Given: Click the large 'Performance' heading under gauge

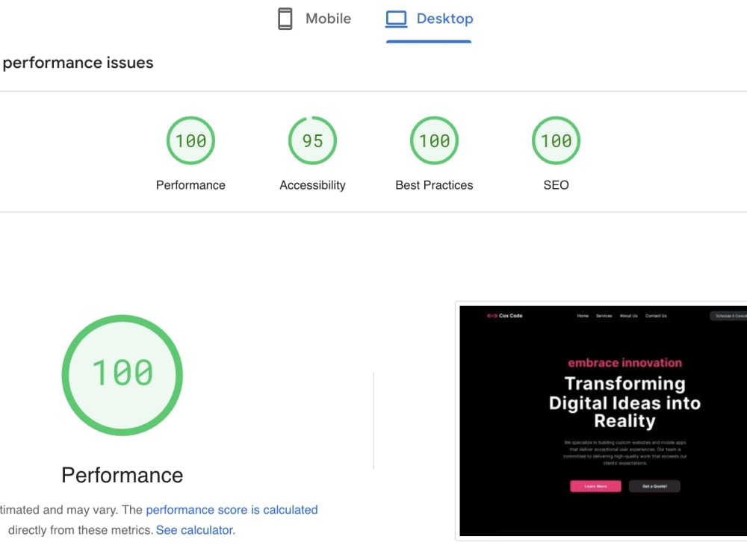Looking at the screenshot, I should pyautogui.click(x=123, y=475).
